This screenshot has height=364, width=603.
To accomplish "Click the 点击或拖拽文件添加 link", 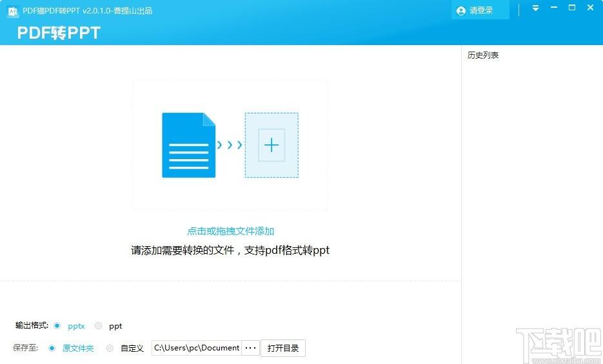I will pos(230,231).
